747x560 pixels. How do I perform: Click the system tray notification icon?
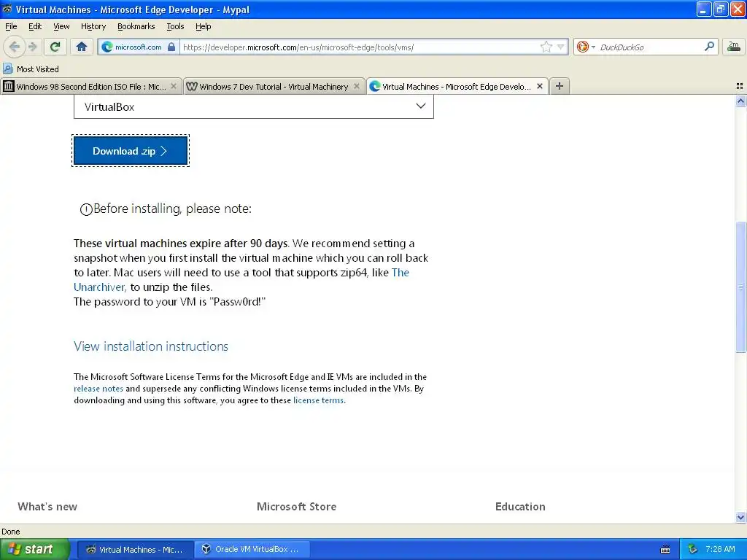click(x=693, y=550)
